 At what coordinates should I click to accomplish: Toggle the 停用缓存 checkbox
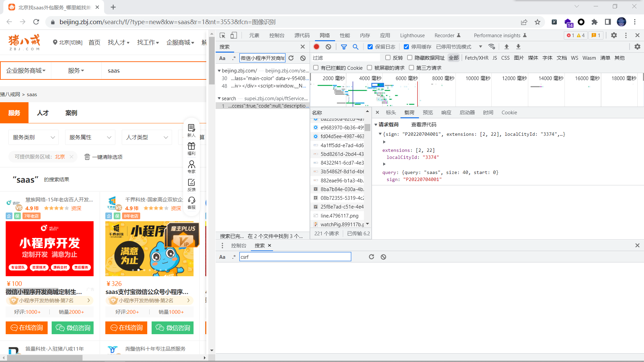point(406,47)
